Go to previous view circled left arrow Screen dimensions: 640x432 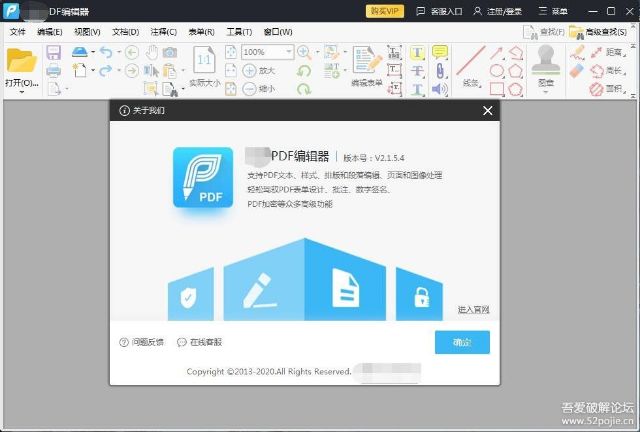point(131,52)
